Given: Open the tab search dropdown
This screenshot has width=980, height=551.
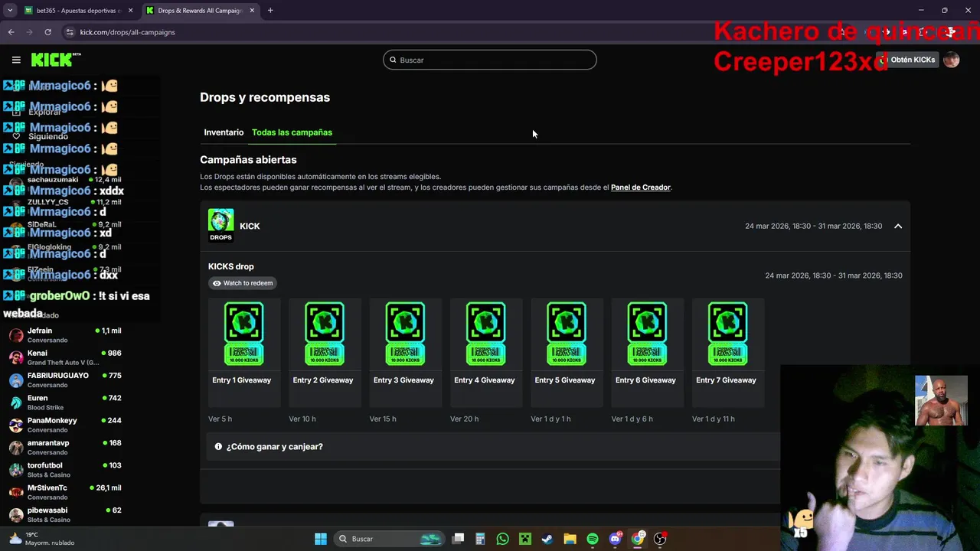Looking at the screenshot, I should (10, 11).
